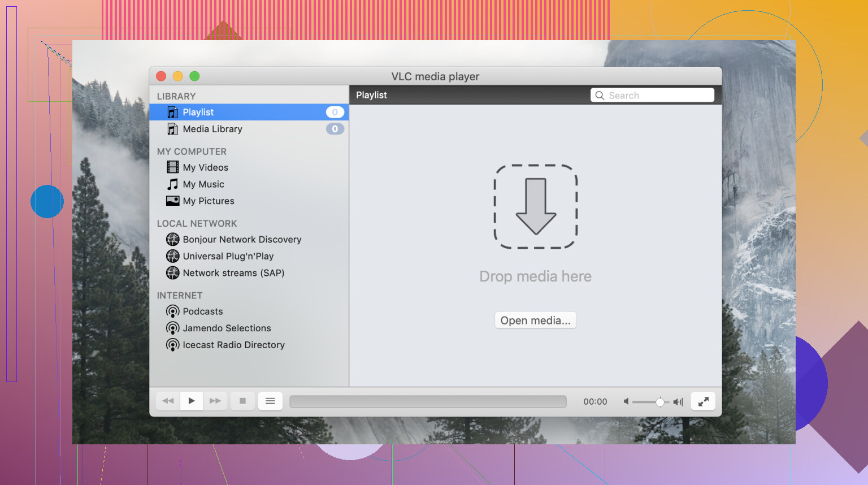Mute audio via the small speaker icon
Image resolution: width=868 pixels, height=485 pixels.
(626, 401)
